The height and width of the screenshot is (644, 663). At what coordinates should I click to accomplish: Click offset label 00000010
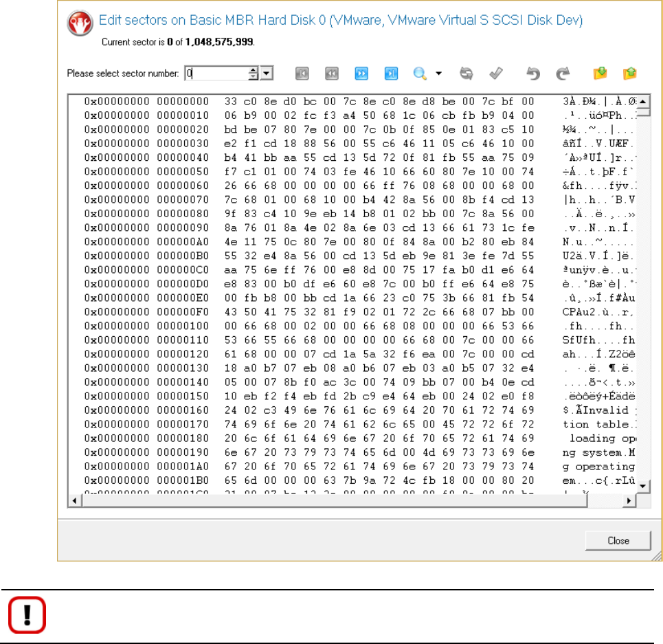click(x=183, y=115)
